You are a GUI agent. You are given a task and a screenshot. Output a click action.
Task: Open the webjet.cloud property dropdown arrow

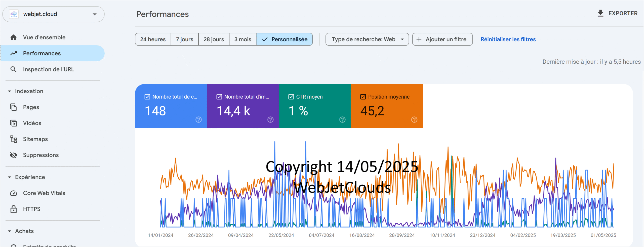pos(95,14)
